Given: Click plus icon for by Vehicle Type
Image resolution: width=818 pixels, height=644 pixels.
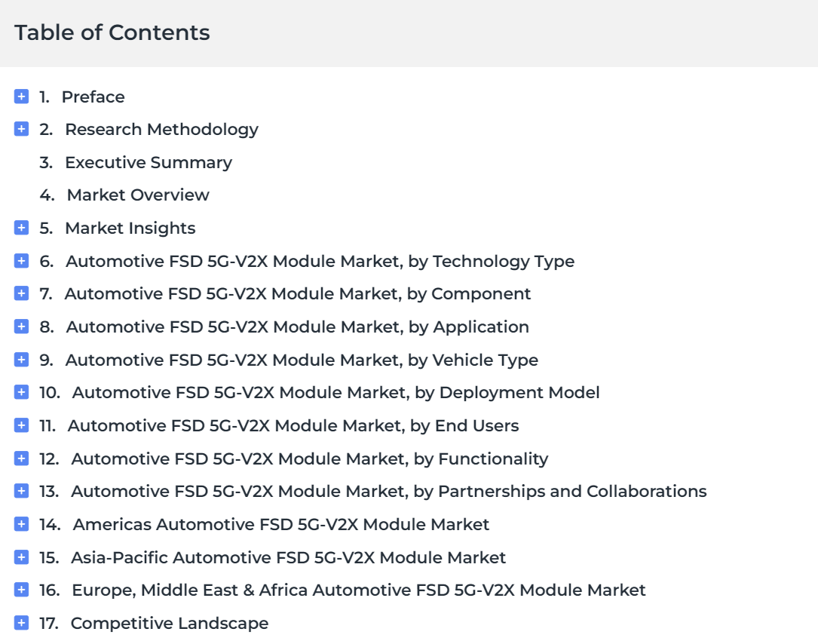Looking at the screenshot, I should pyautogui.click(x=21, y=359).
